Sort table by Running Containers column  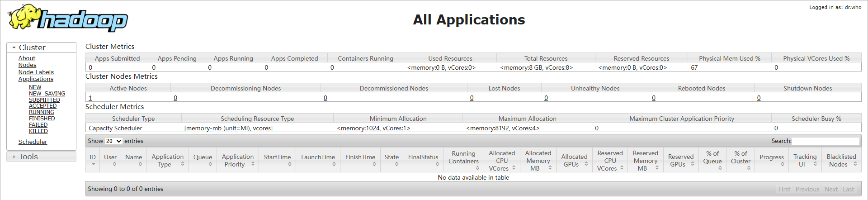pyautogui.click(x=463, y=160)
